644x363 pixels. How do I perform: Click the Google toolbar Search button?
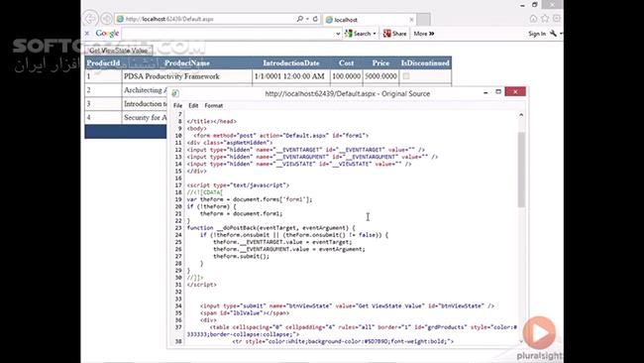[358, 34]
